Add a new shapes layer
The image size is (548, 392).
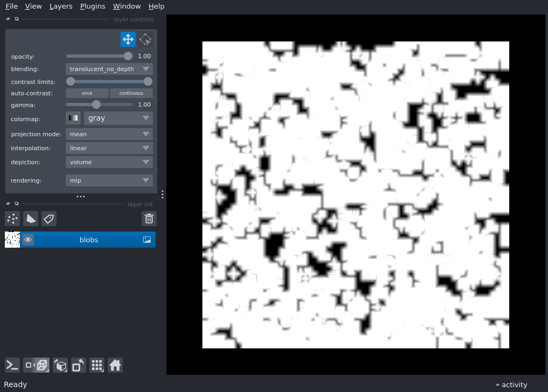31,219
